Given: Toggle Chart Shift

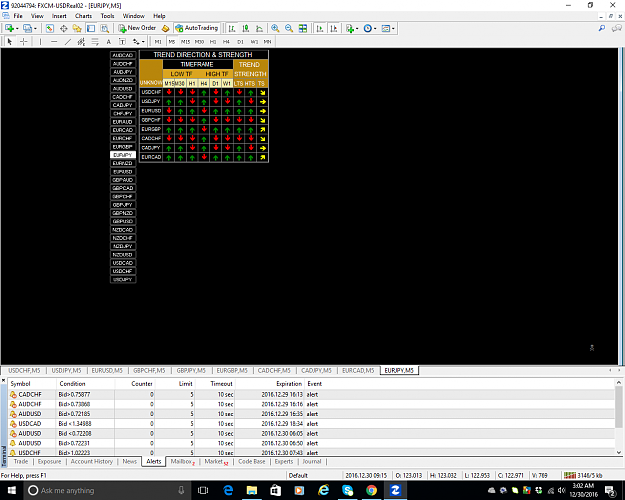Looking at the screenshot, I should [x=334, y=28].
